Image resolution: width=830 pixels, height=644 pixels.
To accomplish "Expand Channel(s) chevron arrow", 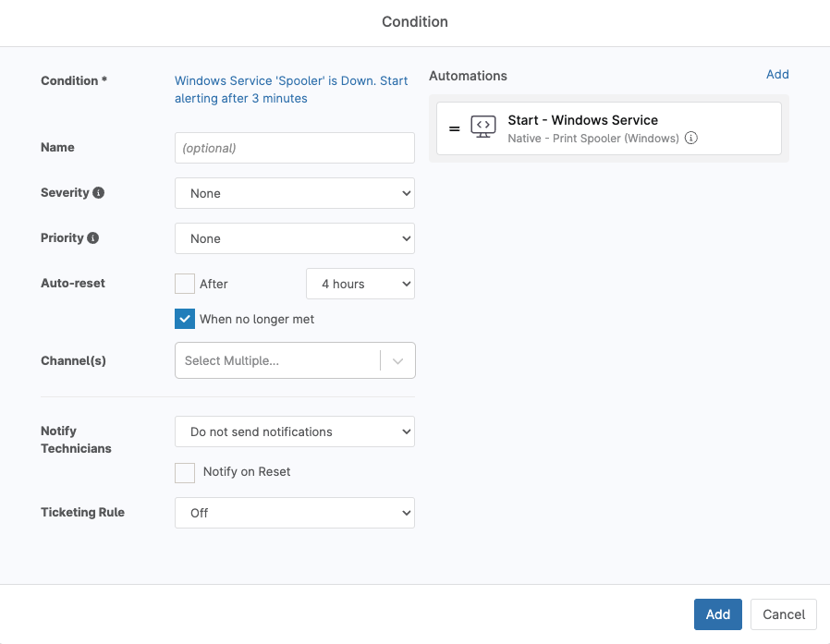I will coord(398,361).
